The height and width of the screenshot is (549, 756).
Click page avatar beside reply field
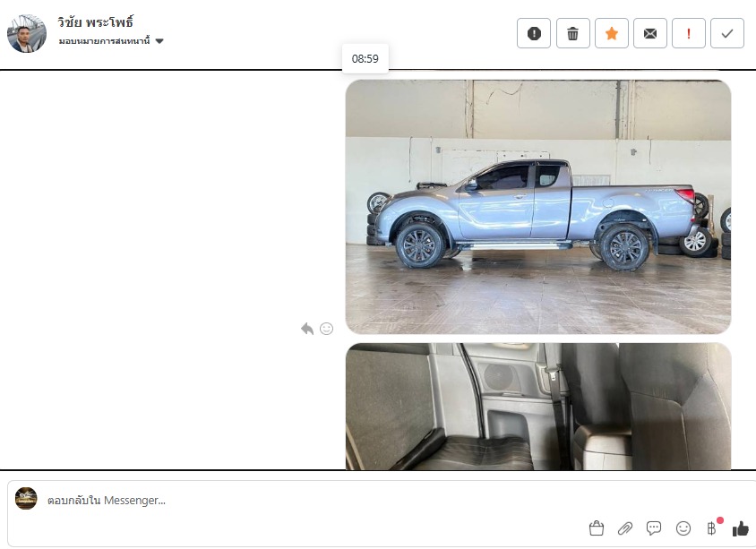point(26,498)
